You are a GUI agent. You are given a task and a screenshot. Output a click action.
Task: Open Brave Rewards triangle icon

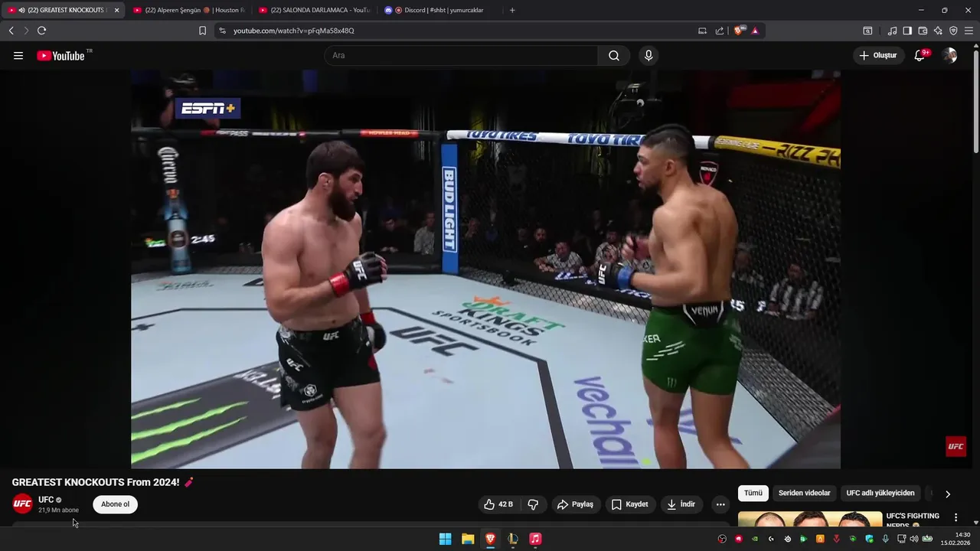pyautogui.click(x=756, y=31)
